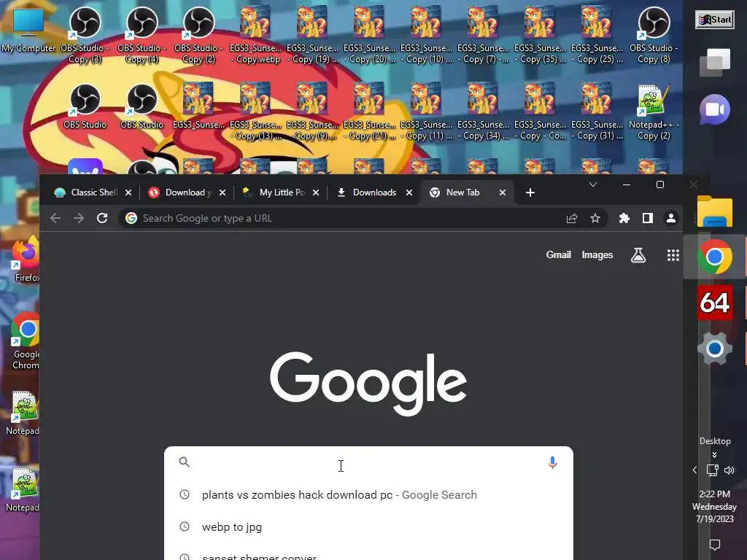The height and width of the screenshot is (560, 747).
Task: Click the Start button
Action: point(714,20)
